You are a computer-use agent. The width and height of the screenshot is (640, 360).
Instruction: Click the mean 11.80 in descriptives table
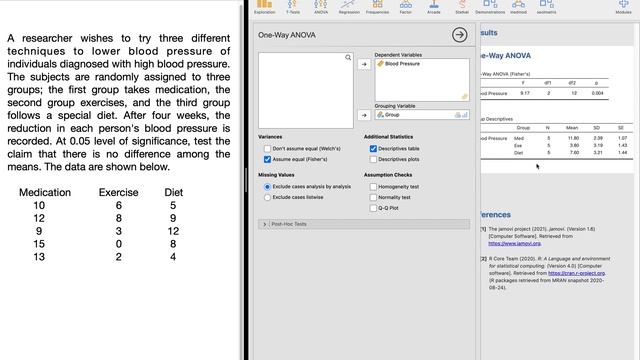click(573, 138)
